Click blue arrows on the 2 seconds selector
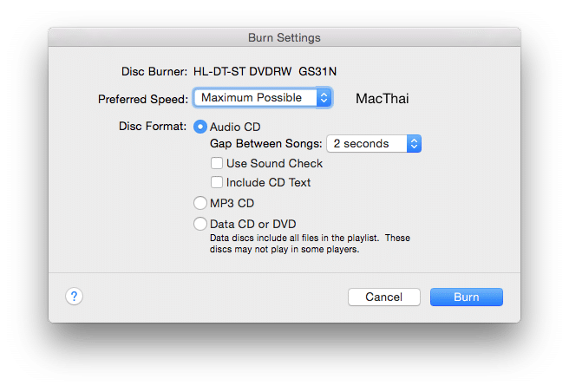The image size is (569, 392). click(414, 144)
